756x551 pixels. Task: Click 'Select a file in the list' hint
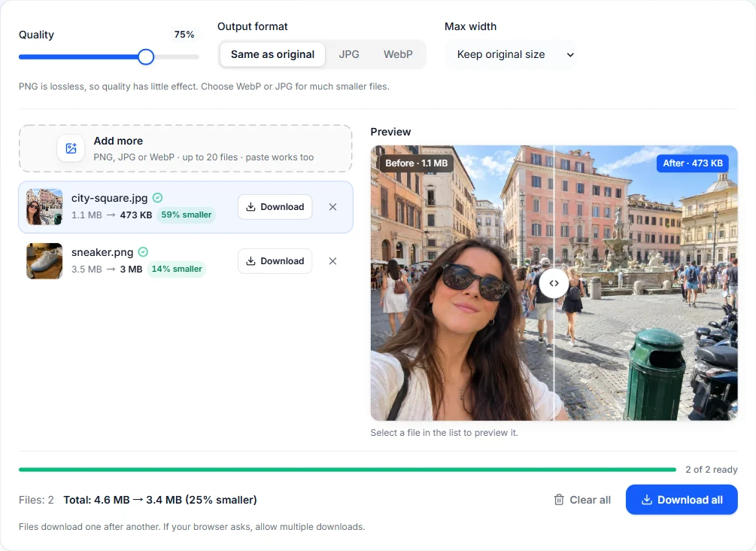coord(444,433)
